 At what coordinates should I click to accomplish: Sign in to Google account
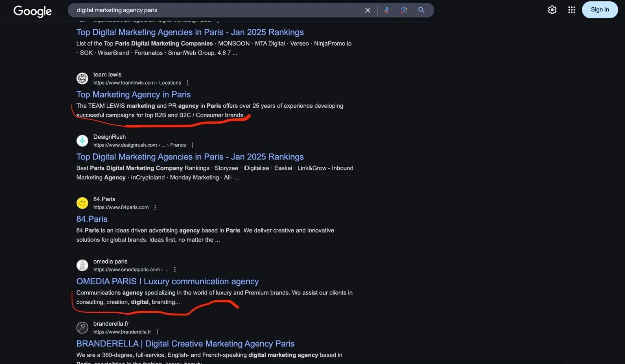[600, 10]
